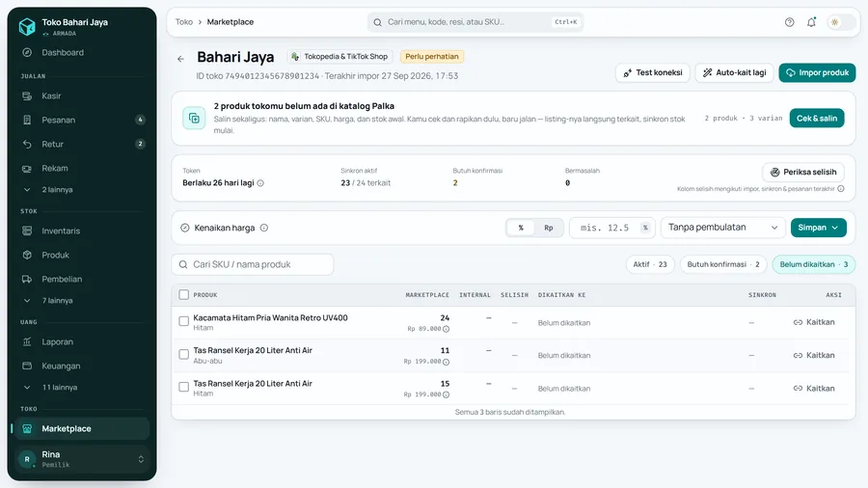Click the Kenaikan harga gauge icon
Viewport: 868px width, 488px height.
coord(185,228)
